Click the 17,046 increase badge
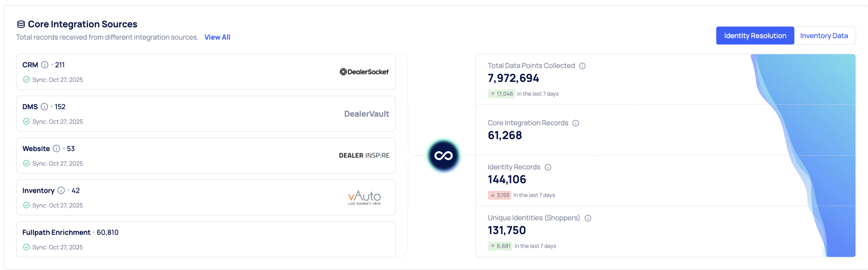The image size is (868, 270). pos(501,94)
